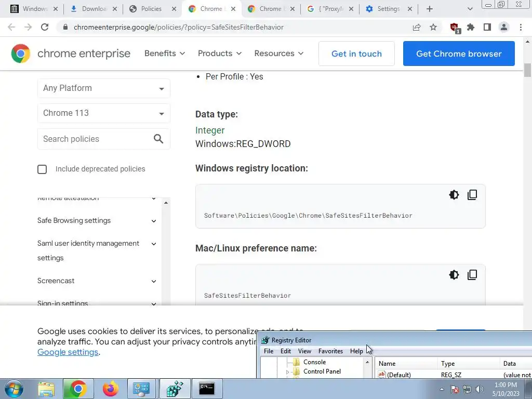Copy the Windows registry location code
The height and width of the screenshot is (399, 532).
pos(472,195)
